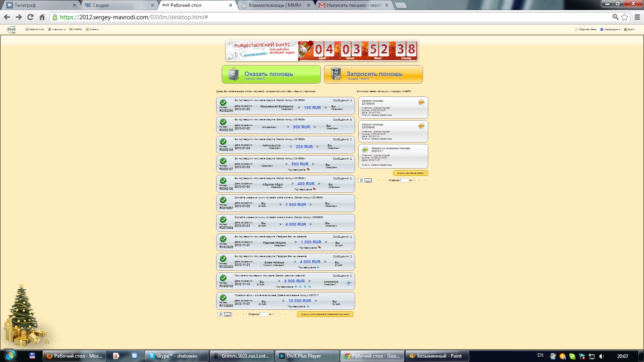Click the page number field under orders list
The width and height of the screenshot is (644, 362).
pos(264,314)
